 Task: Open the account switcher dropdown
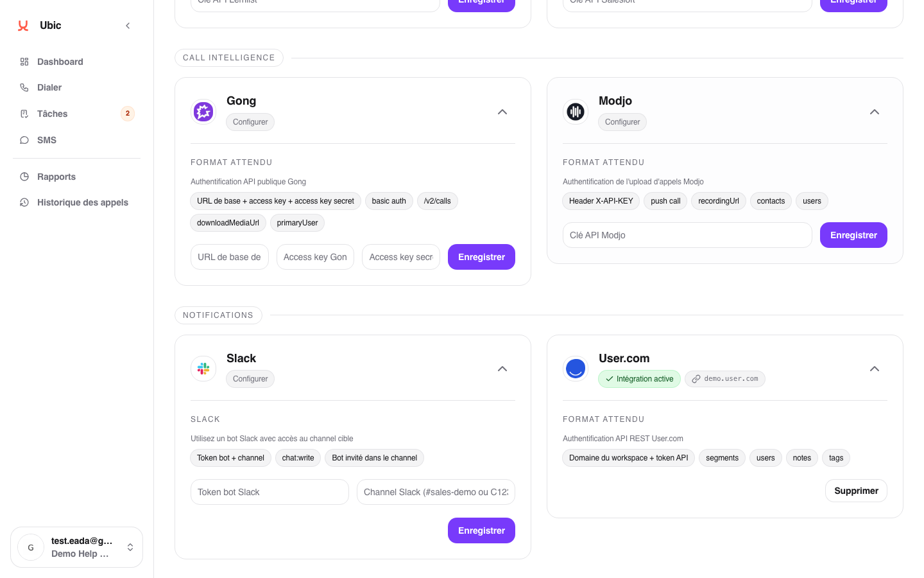(x=130, y=547)
